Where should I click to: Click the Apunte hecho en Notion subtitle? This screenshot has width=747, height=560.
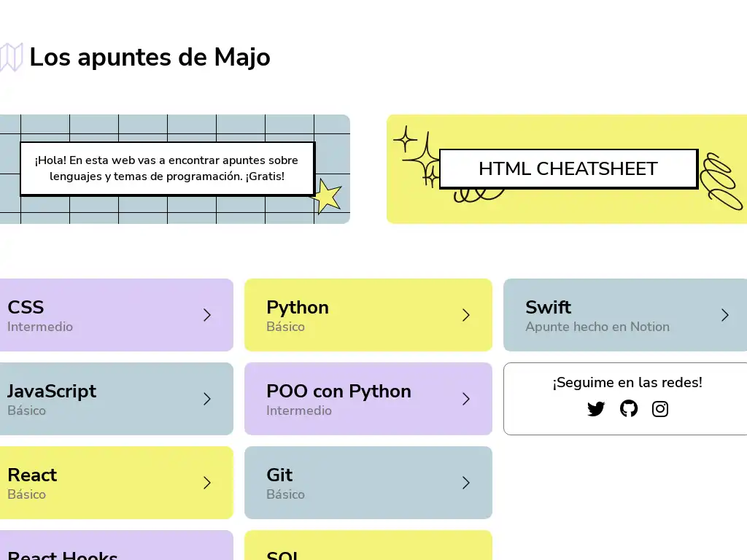click(597, 327)
